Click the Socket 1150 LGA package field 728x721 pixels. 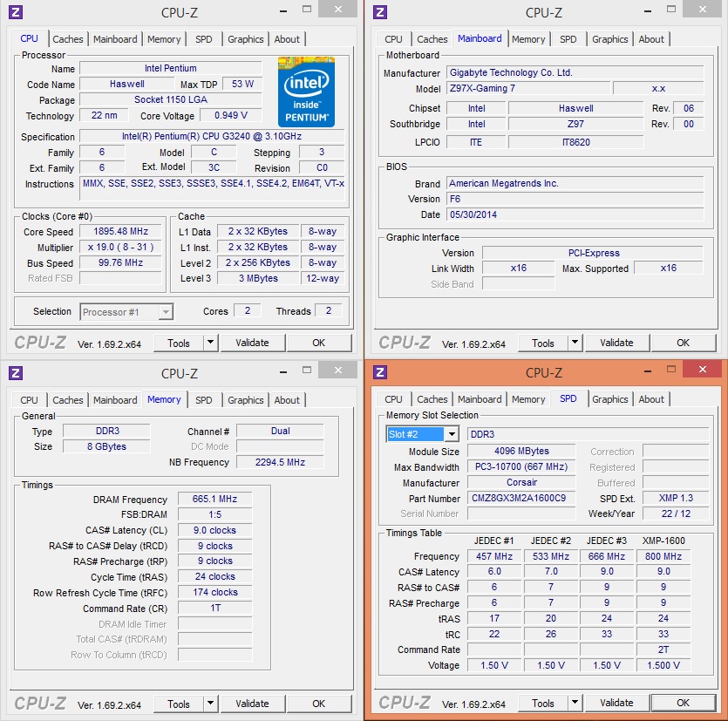(171, 99)
